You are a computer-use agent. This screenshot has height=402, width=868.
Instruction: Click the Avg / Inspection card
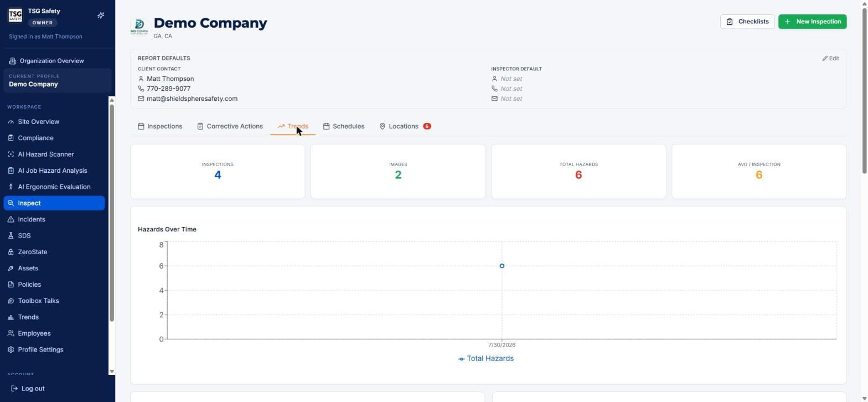coord(759,172)
